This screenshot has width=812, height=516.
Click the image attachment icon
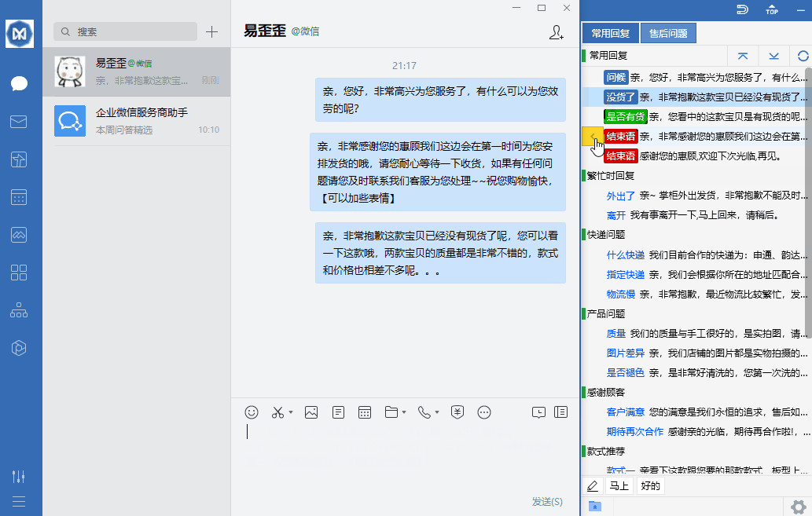[x=310, y=412]
